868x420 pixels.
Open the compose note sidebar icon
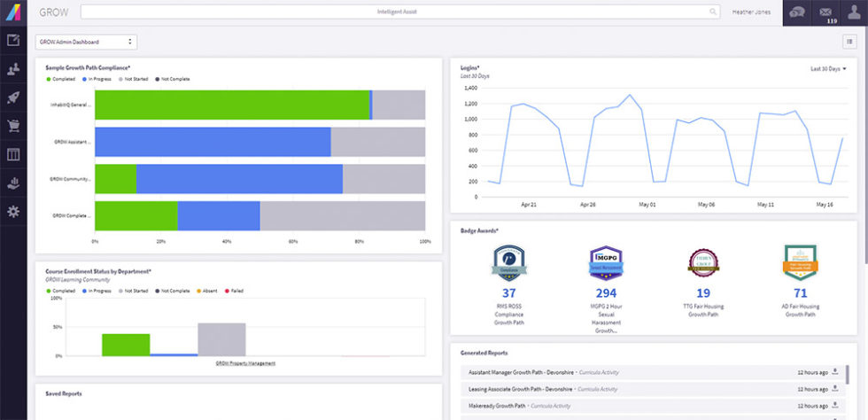tap(13, 40)
